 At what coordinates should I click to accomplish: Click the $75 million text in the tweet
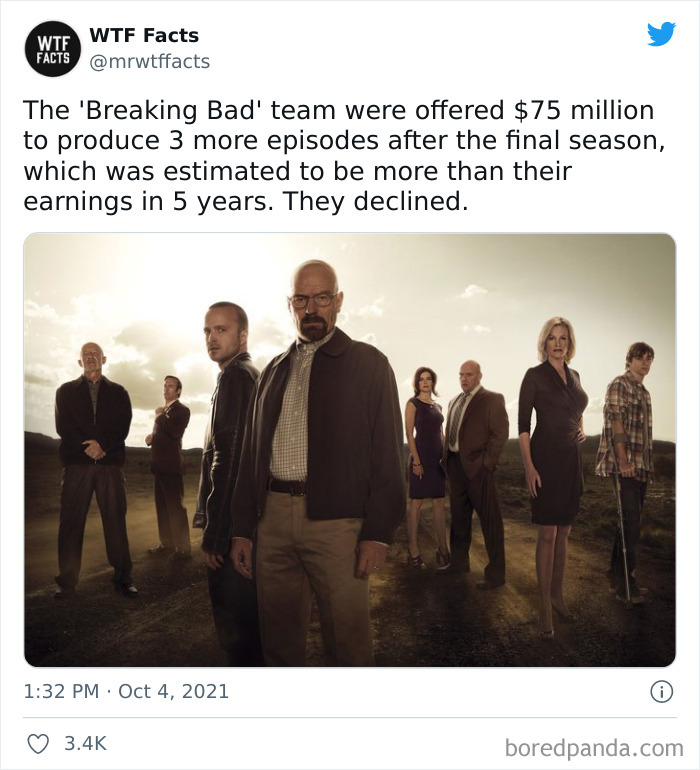(x=584, y=110)
